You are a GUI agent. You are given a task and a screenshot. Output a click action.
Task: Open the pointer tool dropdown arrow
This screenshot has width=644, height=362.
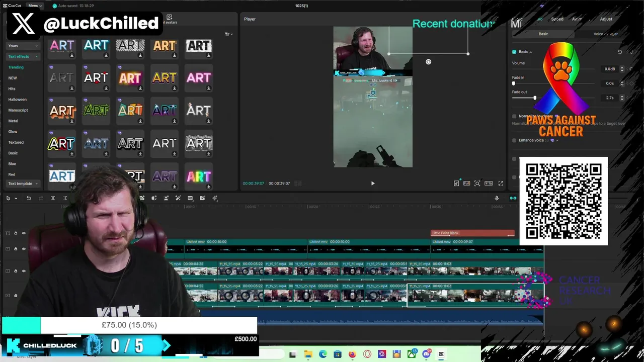[16, 198]
